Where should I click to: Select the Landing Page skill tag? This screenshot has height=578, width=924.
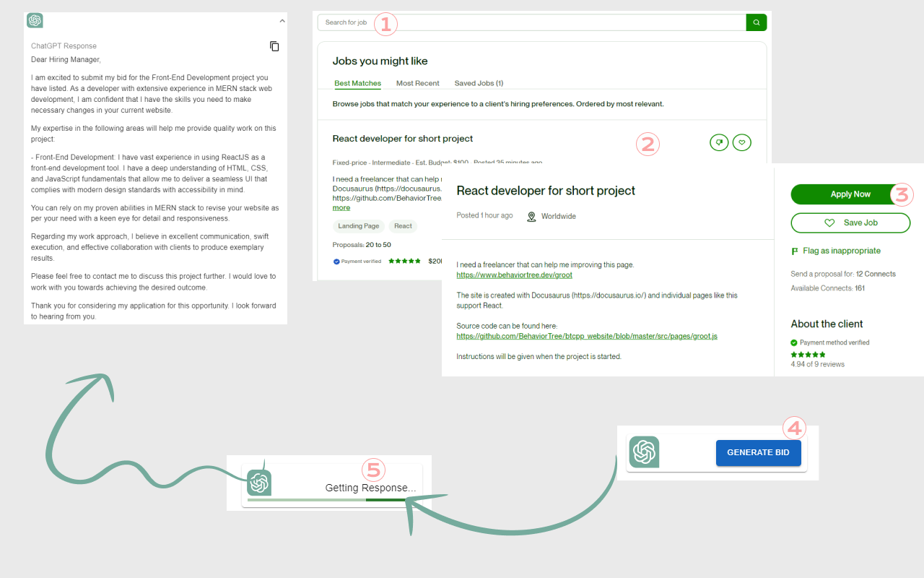point(359,226)
